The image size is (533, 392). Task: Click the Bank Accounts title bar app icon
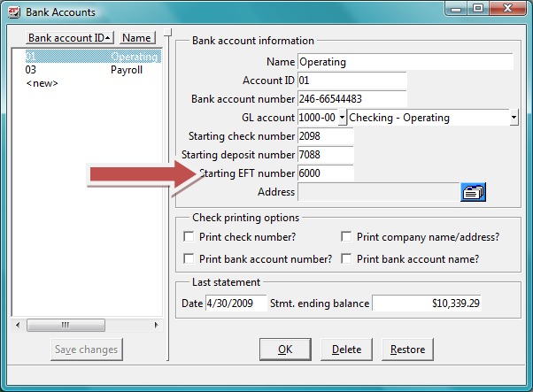(14, 12)
